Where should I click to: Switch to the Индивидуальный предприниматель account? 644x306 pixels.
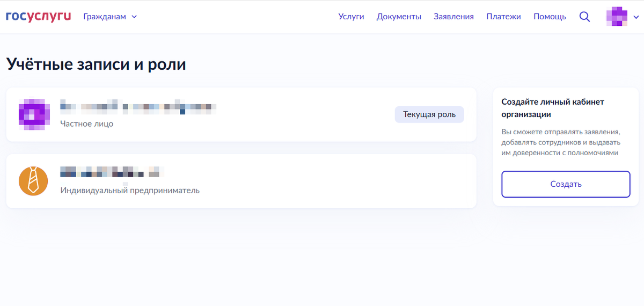pyautogui.click(x=241, y=181)
